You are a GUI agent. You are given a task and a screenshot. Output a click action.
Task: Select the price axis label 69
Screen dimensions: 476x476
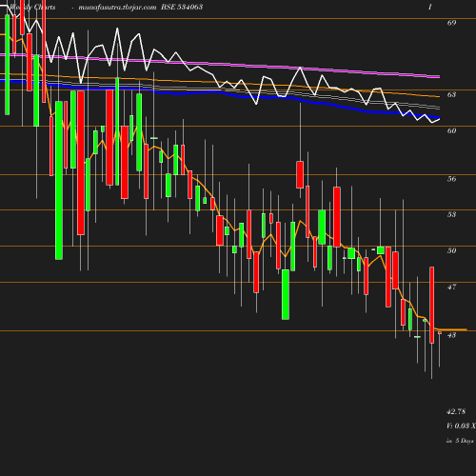(x=451, y=23)
